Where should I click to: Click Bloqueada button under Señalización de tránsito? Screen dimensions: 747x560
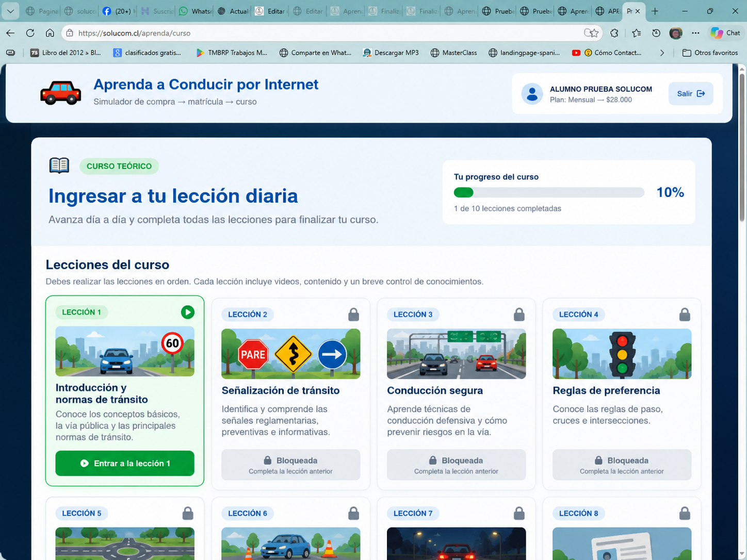pos(291,465)
